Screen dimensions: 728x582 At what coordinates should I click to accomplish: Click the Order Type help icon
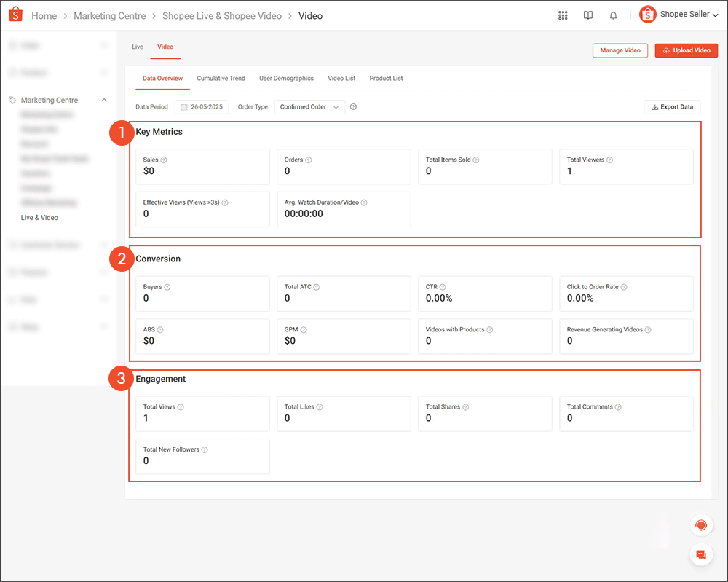click(353, 107)
